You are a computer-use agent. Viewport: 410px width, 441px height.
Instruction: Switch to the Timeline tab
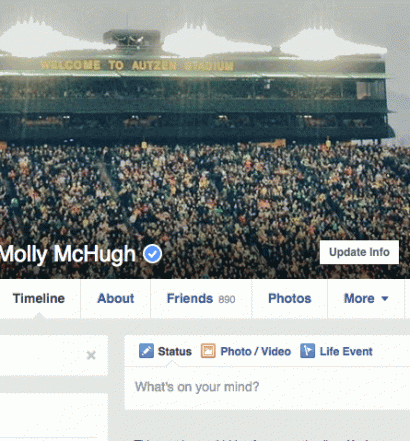(39, 298)
